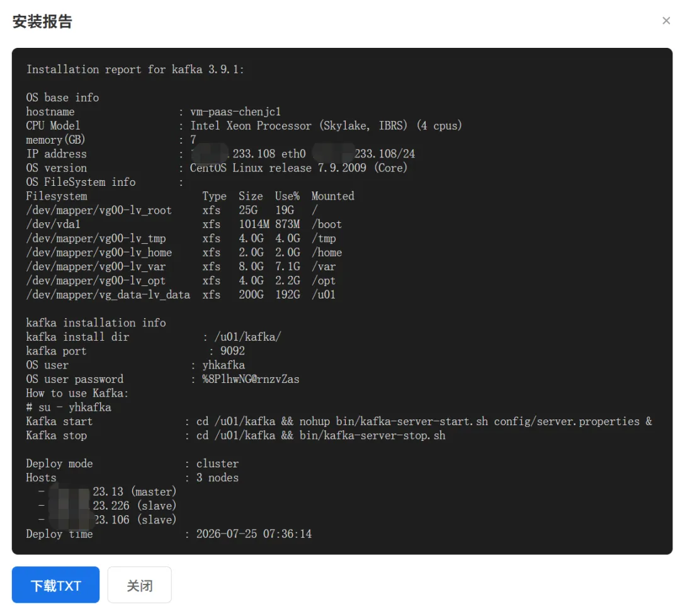Image resolution: width=680 pixels, height=616 pixels.
Task: Click the IP address row
Action: point(221,154)
